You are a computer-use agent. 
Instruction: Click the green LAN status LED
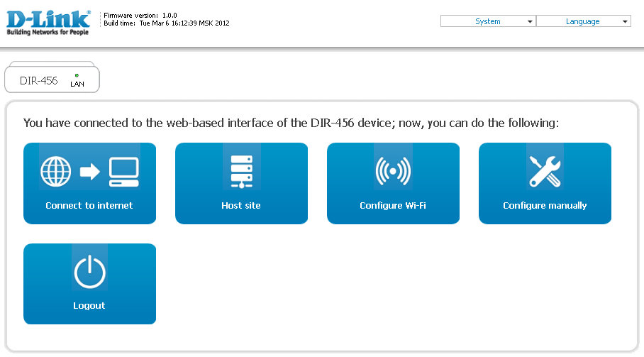(x=77, y=75)
